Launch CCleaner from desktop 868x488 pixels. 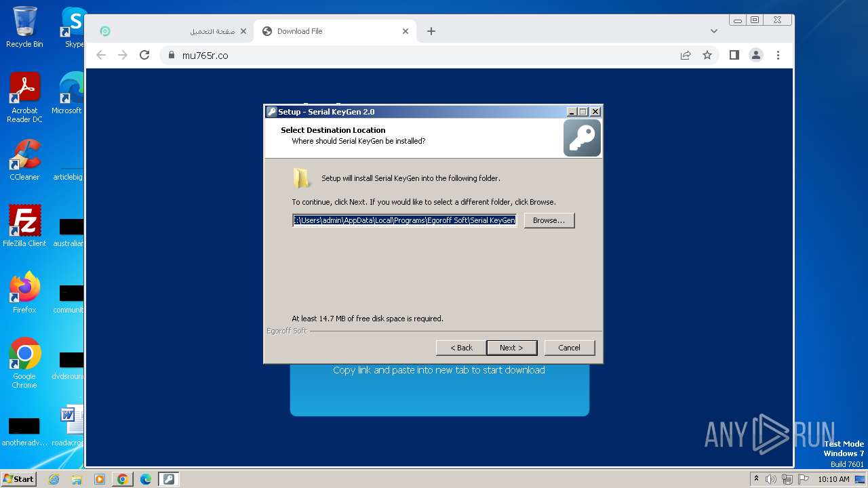[x=24, y=160]
